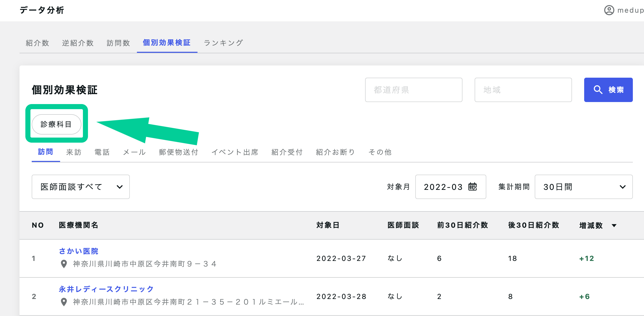Select the 紹介お断り sub-tab

coord(335,152)
